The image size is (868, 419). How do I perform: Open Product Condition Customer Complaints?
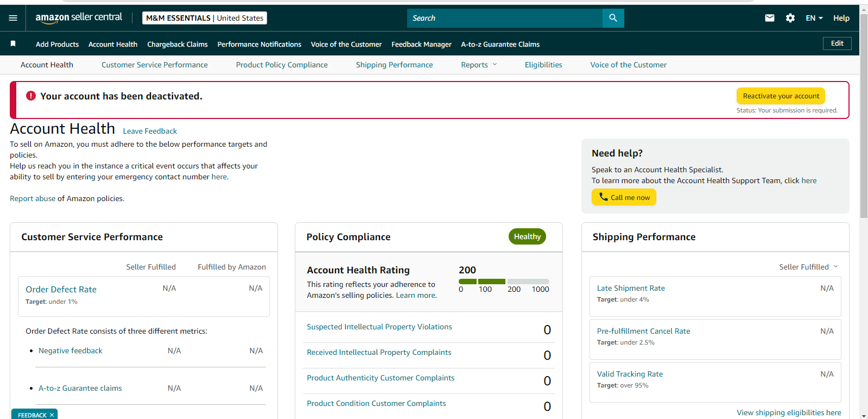click(x=376, y=403)
